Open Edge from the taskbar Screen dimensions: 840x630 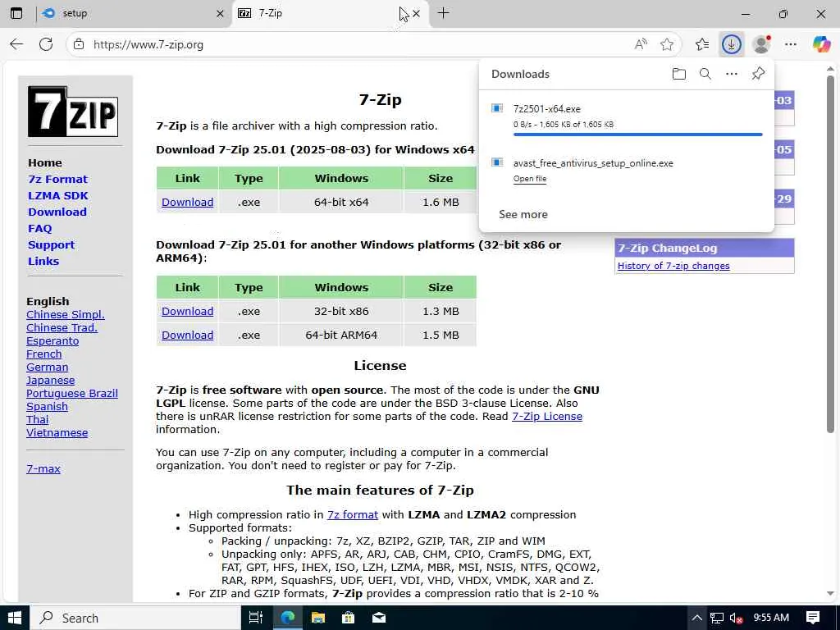(x=287, y=618)
